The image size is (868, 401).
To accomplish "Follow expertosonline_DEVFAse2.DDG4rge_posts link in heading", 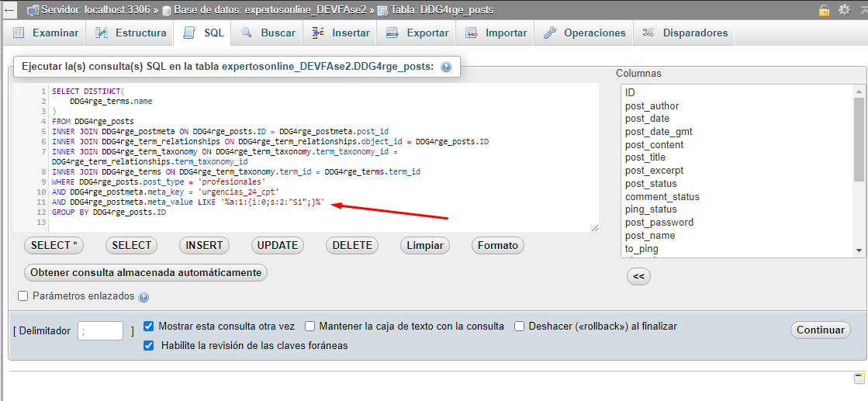I will [x=327, y=67].
